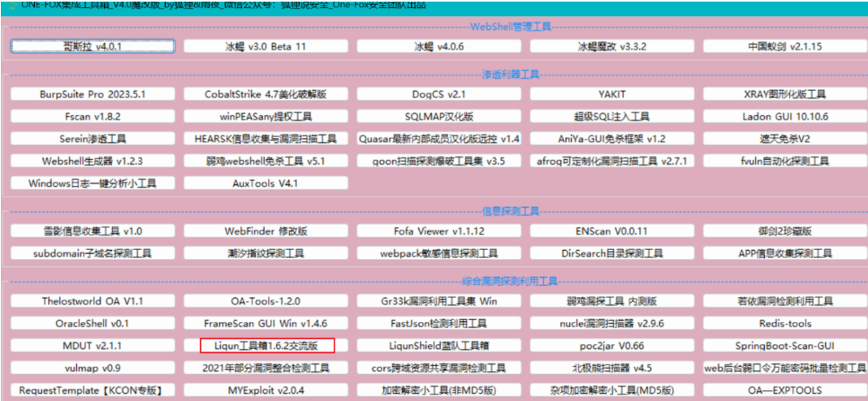Open 雪影信息收集工具 v1.0

pyautogui.click(x=93, y=231)
